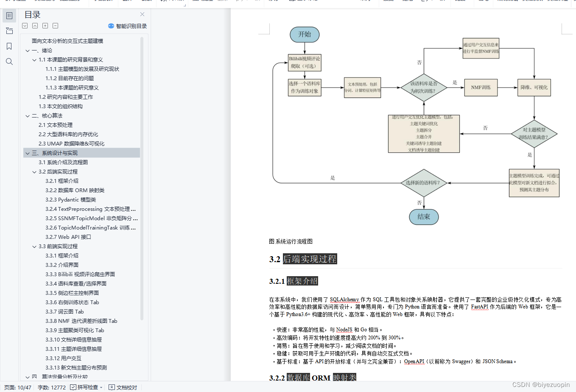Click the 智能识别目录 smart recognition icon
576x392 pixels.
coord(111,26)
